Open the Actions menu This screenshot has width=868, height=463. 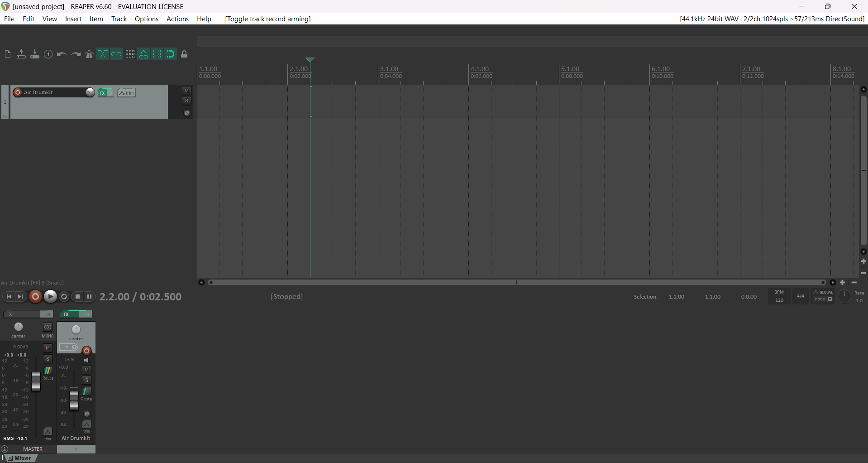[x=177, y=19]
